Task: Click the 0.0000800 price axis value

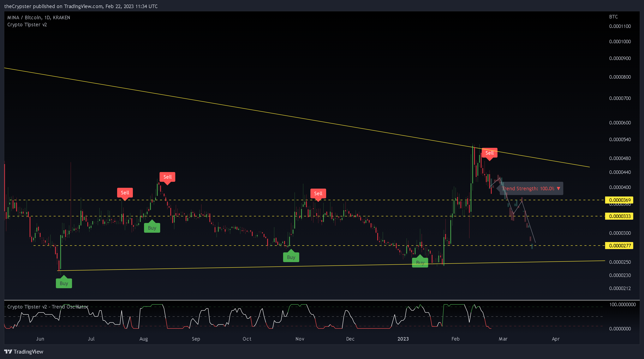Action: coord(620,77)
